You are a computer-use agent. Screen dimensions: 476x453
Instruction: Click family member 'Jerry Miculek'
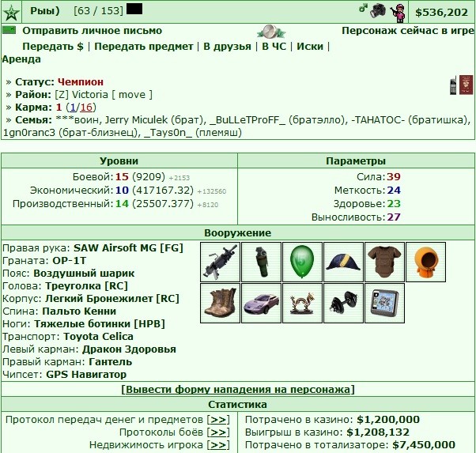136,120
